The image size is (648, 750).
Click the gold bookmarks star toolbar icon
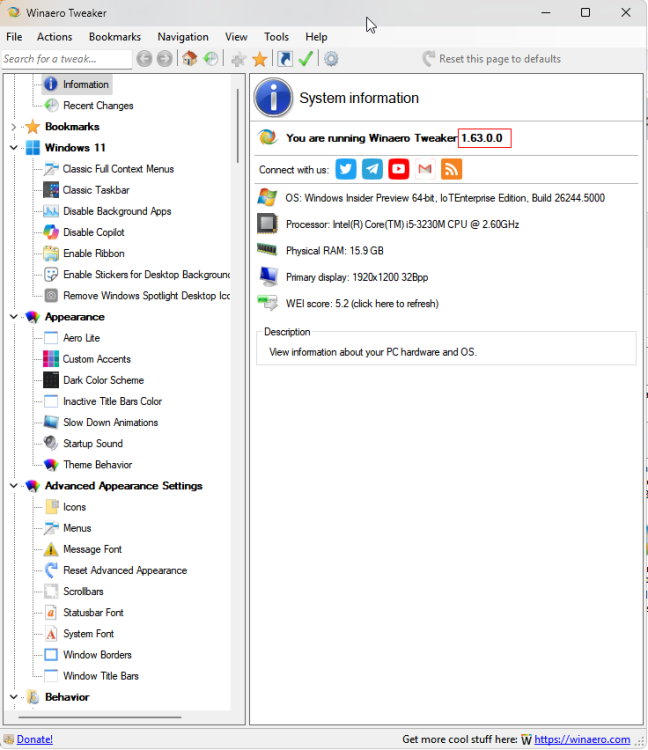260,59
